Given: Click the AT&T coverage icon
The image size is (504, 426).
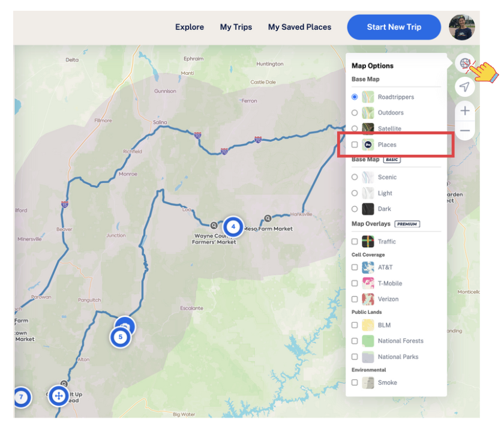Looking at the screenshot, I should coord(368,267).
